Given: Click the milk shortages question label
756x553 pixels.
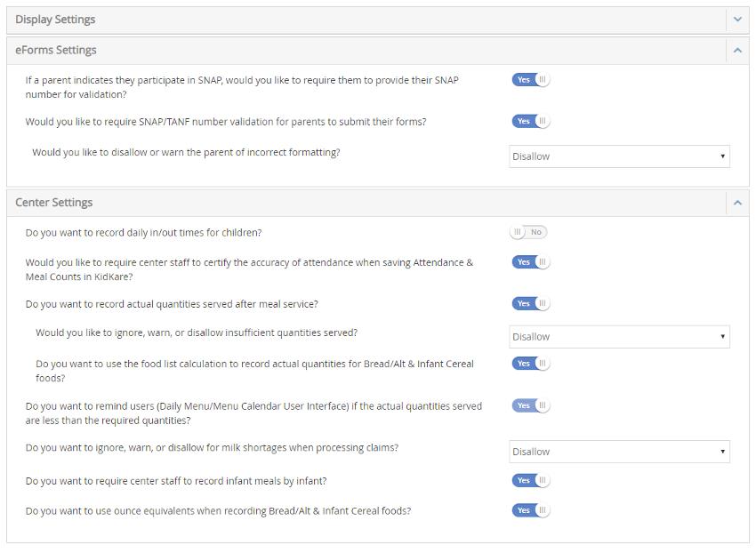Looking at the screenshot, I should (212, 448).
